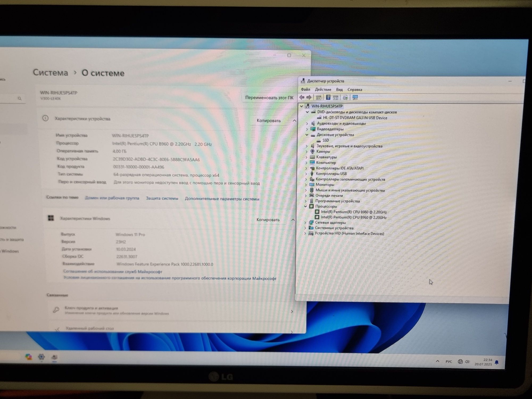
Task: Click Windows logo in Характеристики Windows
Action: click(x=51, y=218)
